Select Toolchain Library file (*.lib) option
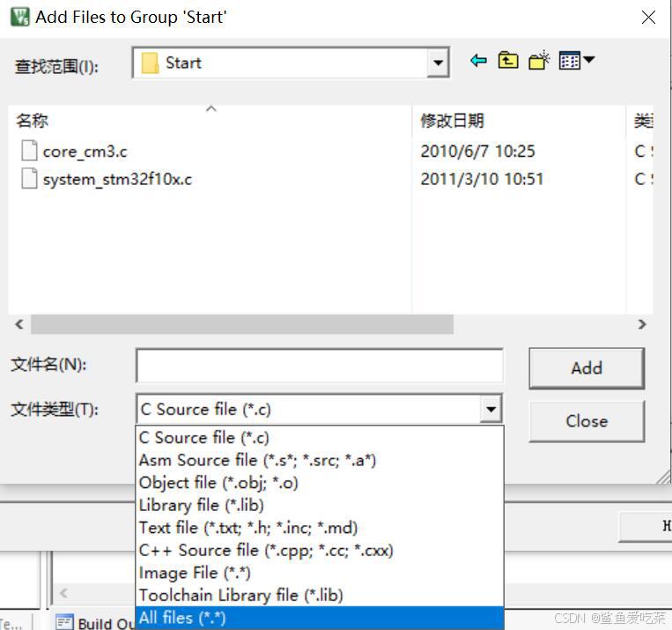This screenshot has width=672, height=630. tap(320, 596)
